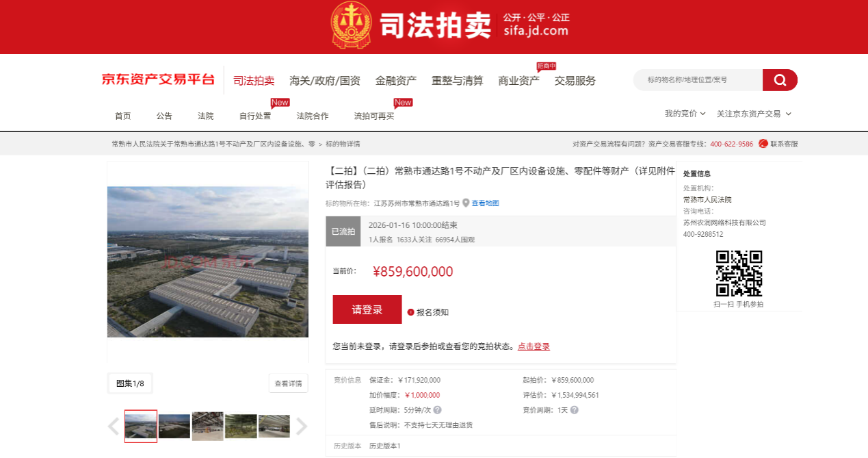The width and height of the screenshot is (868, 458).
Task: Click the 请登录 button
Action: [367, 309]
